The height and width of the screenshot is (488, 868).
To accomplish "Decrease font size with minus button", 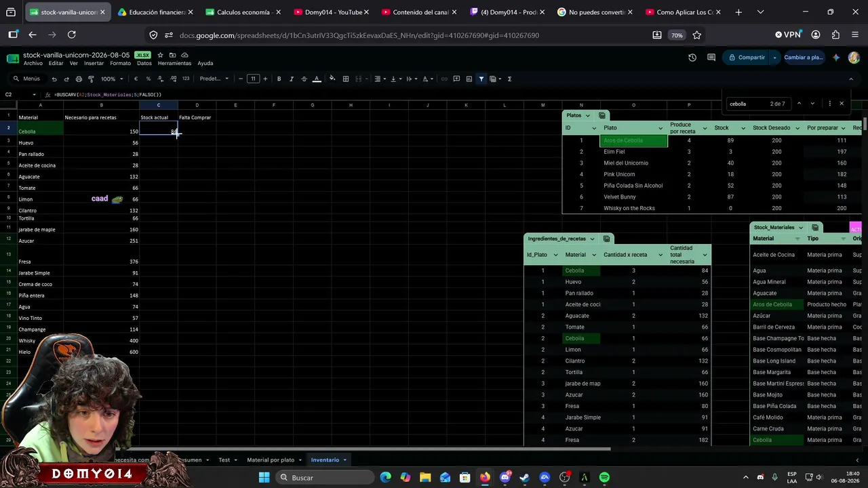I will (240, 79).
